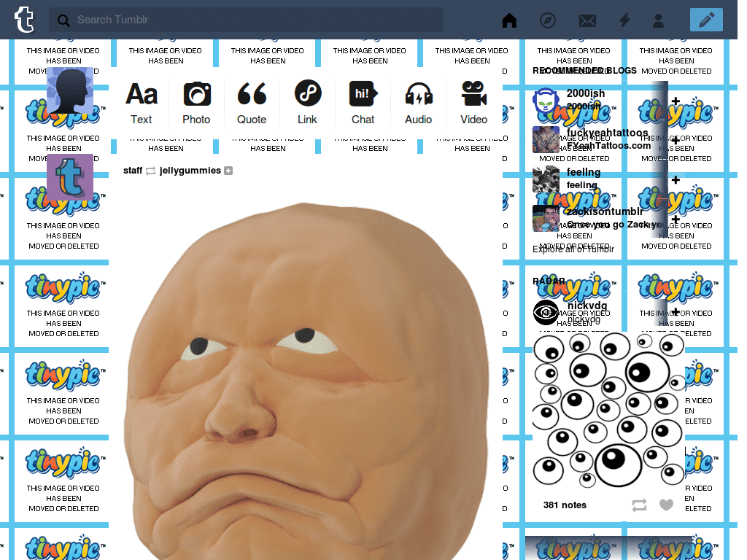Screen dimensions: 747x560
Task: Create a new Video post
Action: [474, 103]
